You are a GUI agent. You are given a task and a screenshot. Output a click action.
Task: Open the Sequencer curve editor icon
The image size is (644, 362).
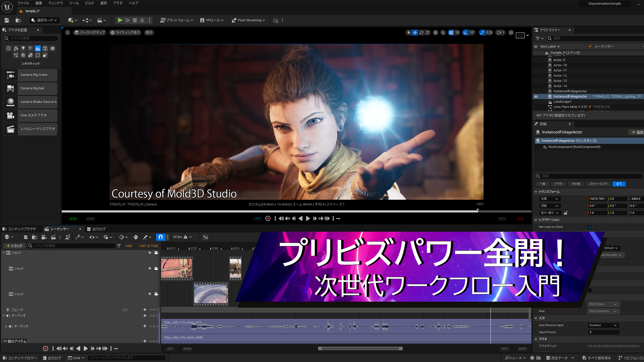(206, 237)
